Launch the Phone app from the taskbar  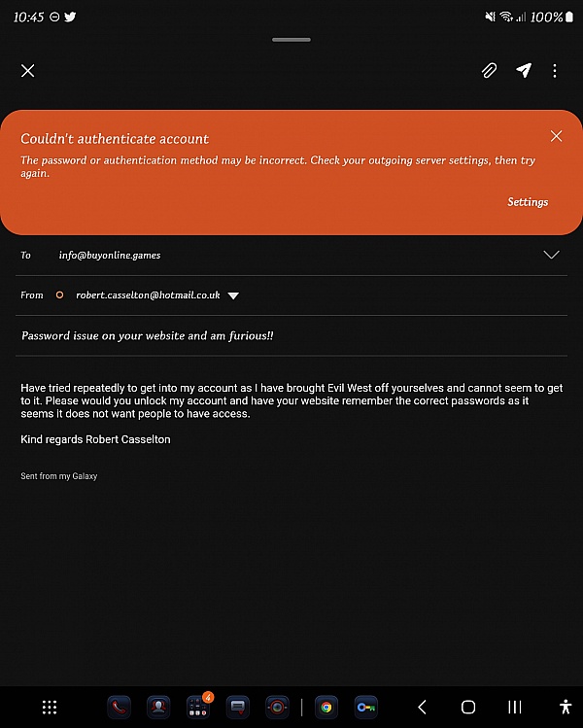pos(119,708)
